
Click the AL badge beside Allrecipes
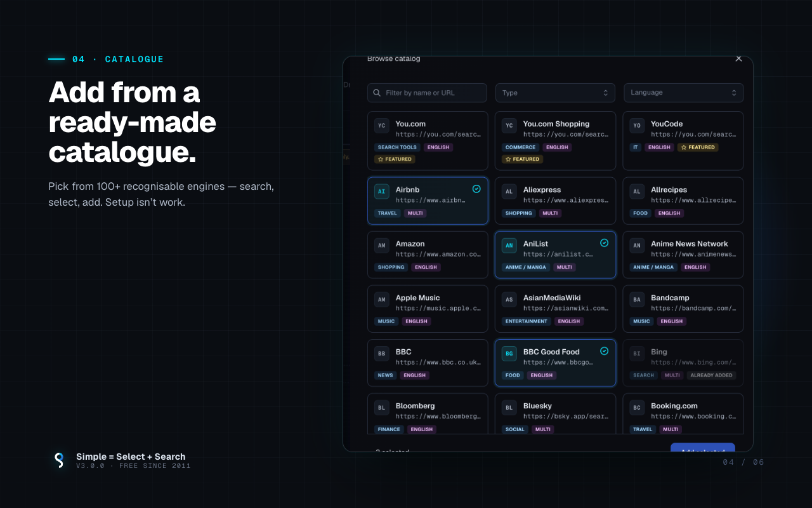click(637, 191)
